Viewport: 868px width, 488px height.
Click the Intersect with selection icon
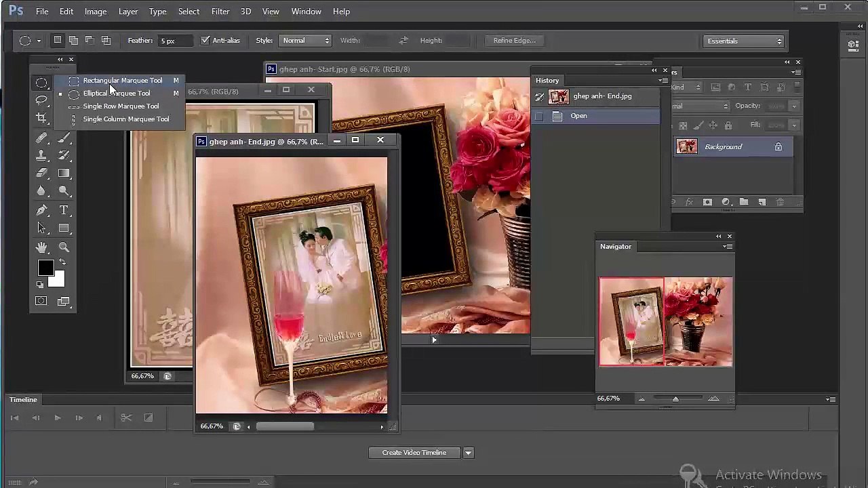point(106,40)
